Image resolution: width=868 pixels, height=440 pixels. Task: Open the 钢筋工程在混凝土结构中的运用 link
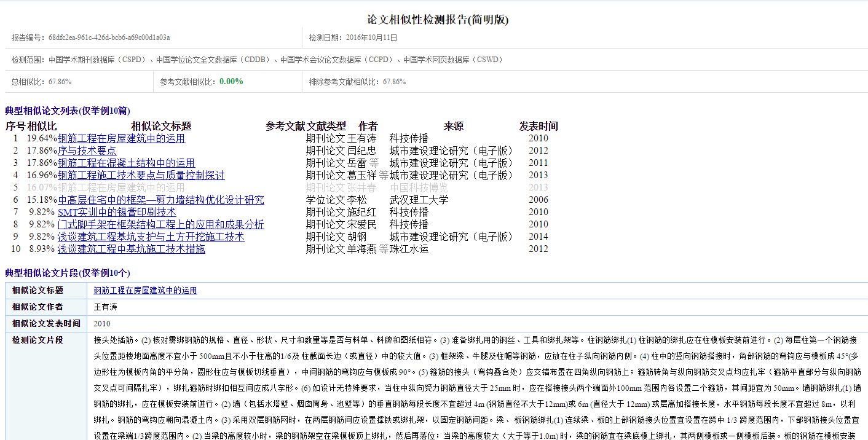126,163
